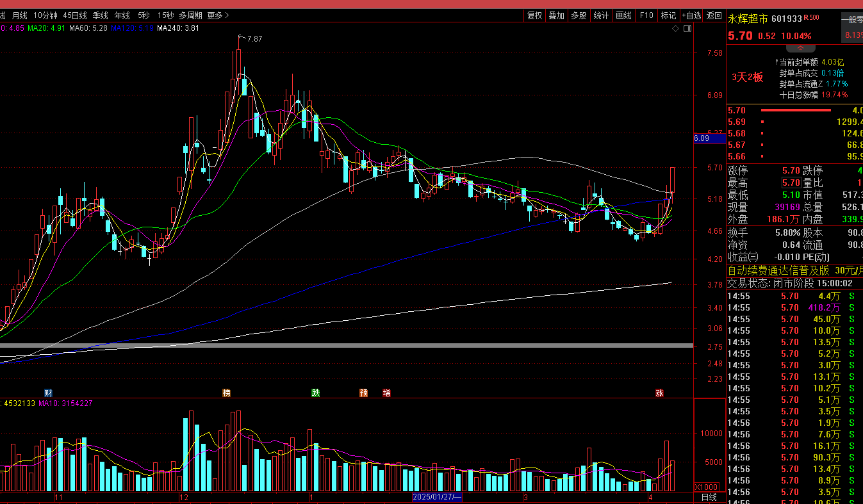Click the green 跌 event marker
Image resolution: width=863 pixels, height=504 pixels.
tap(315, 393)
